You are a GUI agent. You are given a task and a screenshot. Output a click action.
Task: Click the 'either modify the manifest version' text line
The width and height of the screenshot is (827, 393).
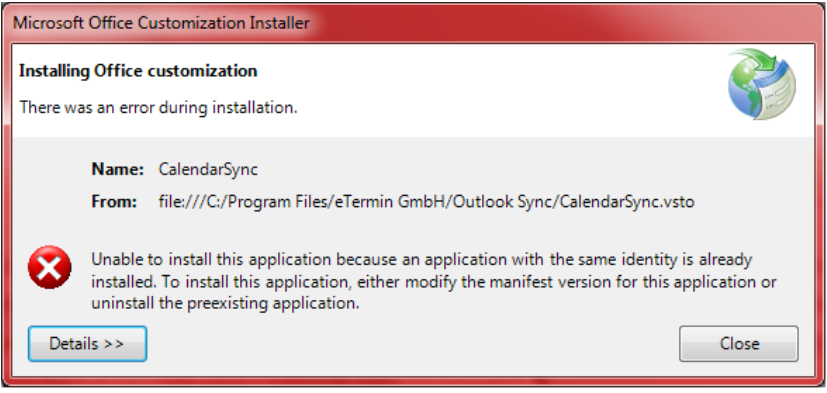[x=434, y=282]
